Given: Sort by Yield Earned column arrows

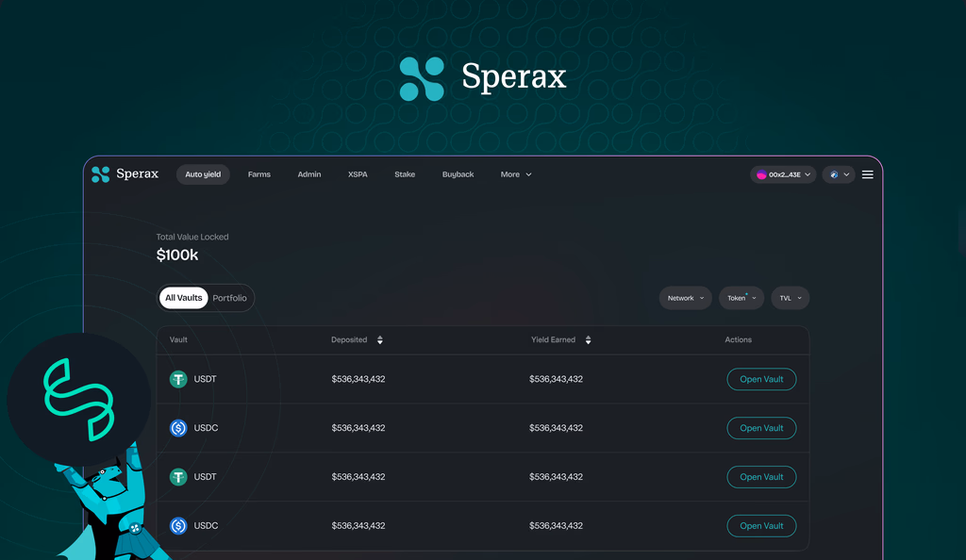Looking at the screenshot, I should 588,340.
